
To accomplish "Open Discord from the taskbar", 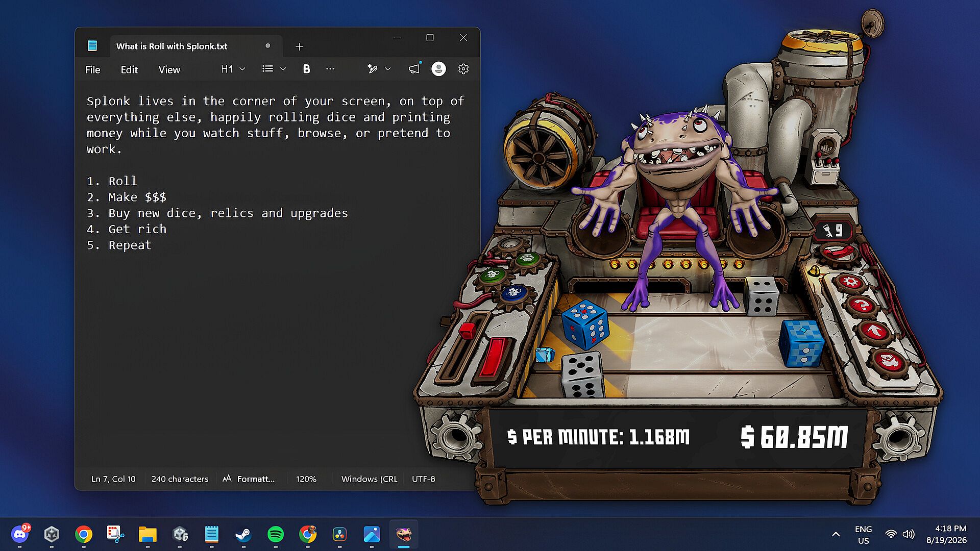I will pyautogui.click(x=20, y=534).
